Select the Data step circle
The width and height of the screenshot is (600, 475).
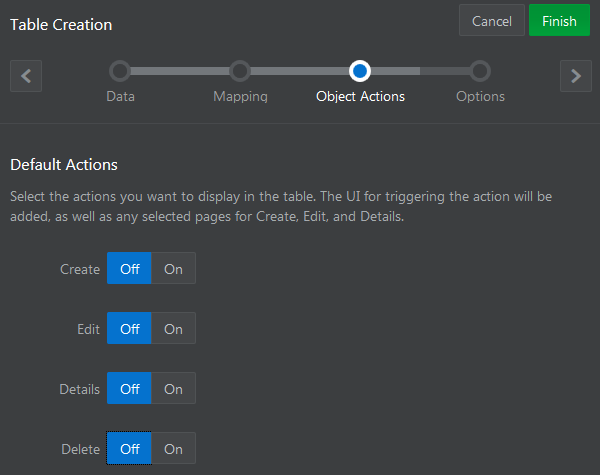(x=120, y=71)
